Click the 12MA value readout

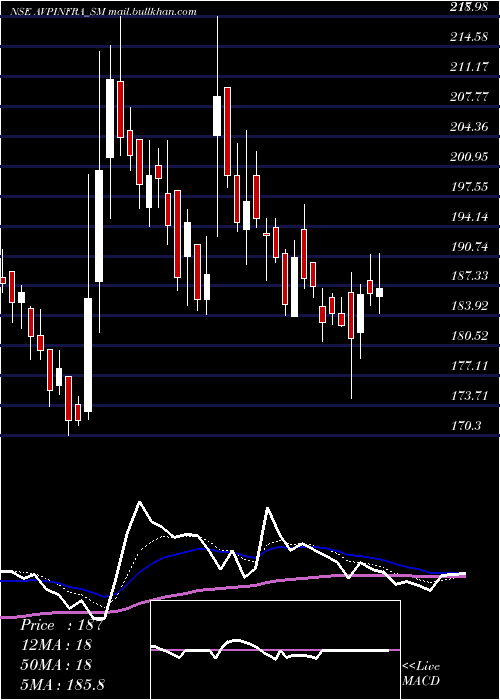[56, 645]
